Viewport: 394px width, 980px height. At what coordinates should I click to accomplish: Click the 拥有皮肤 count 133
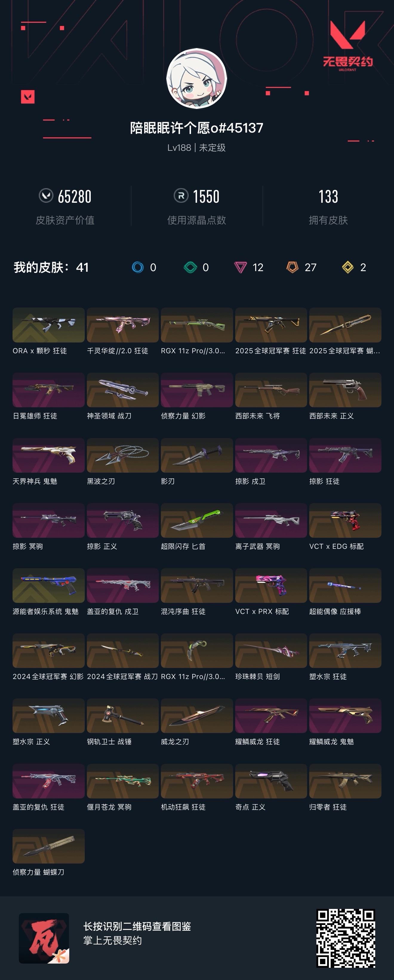(x=328, y=196)
